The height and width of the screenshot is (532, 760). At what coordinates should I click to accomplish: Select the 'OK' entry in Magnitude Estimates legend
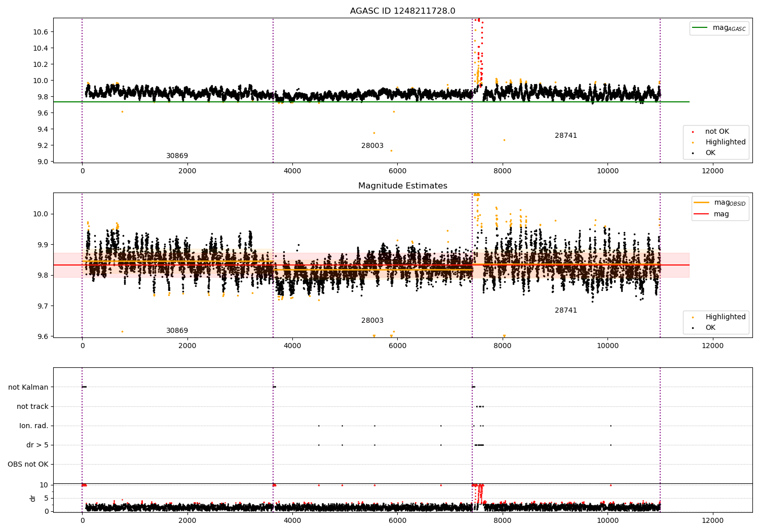coord(710,328)
